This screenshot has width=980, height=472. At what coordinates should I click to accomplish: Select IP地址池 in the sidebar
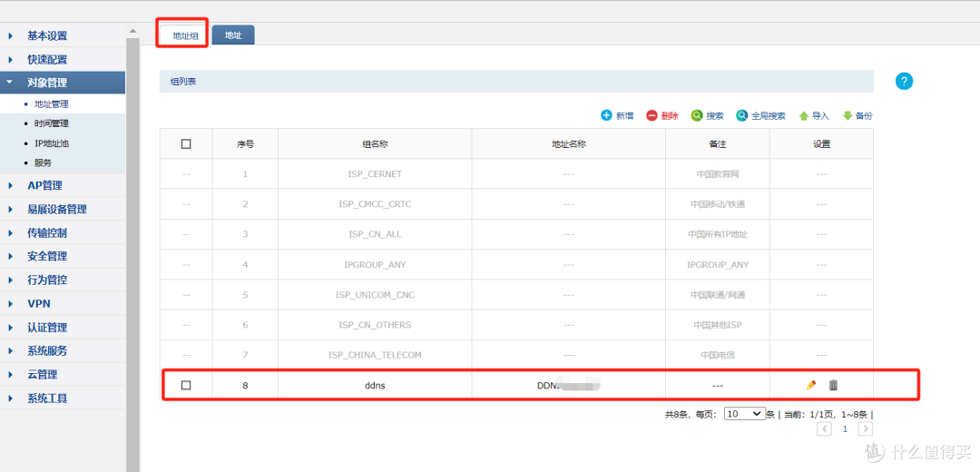[x=51, y=143]
